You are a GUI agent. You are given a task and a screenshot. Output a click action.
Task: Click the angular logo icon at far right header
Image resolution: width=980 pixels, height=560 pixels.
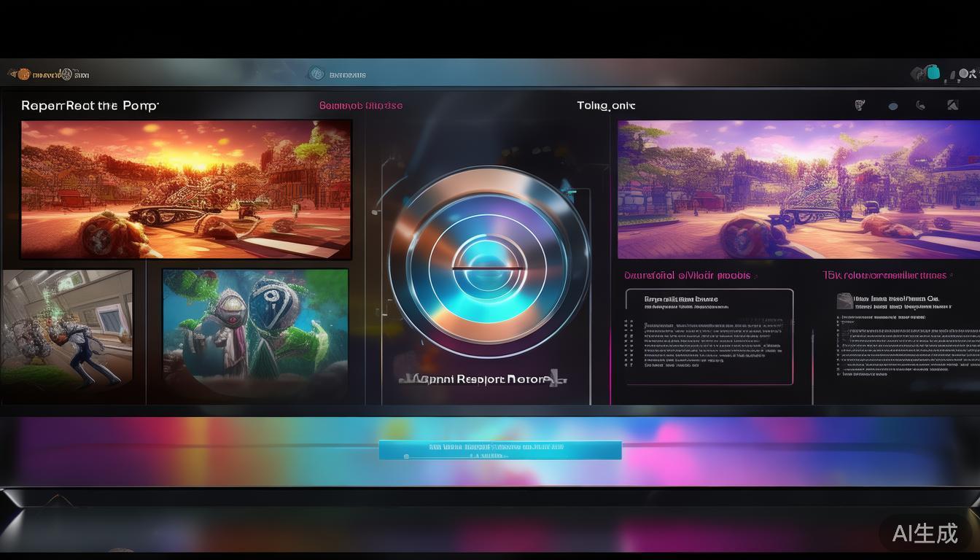click(952, 106)
